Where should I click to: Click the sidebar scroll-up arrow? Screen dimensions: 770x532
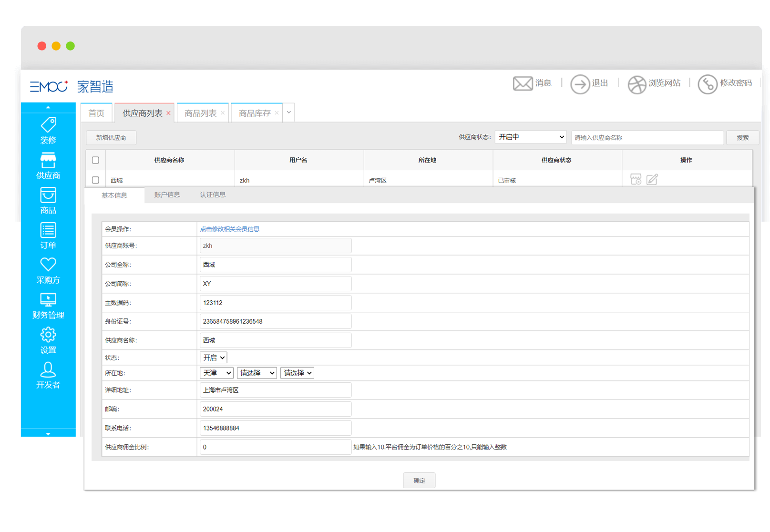tap(48, 107)
